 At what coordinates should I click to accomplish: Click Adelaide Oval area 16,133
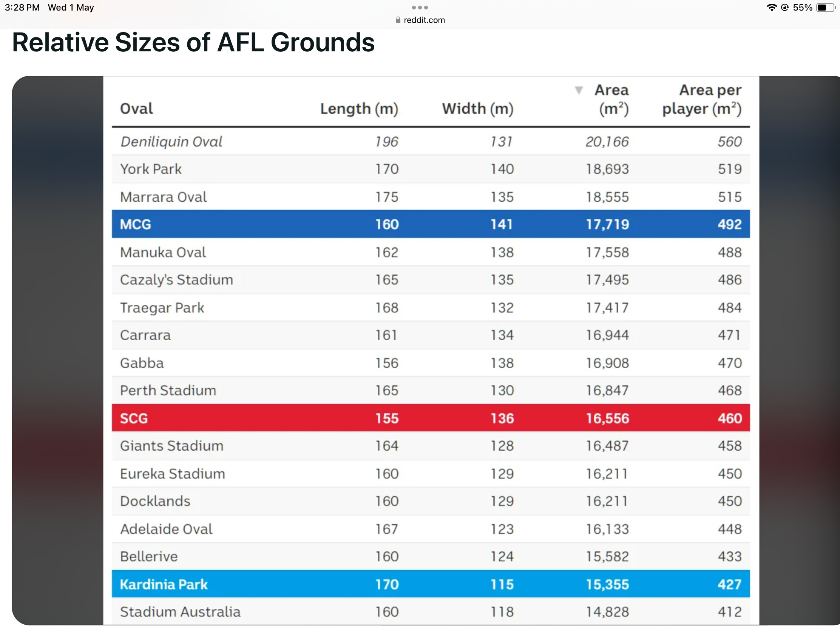(607, 530)
